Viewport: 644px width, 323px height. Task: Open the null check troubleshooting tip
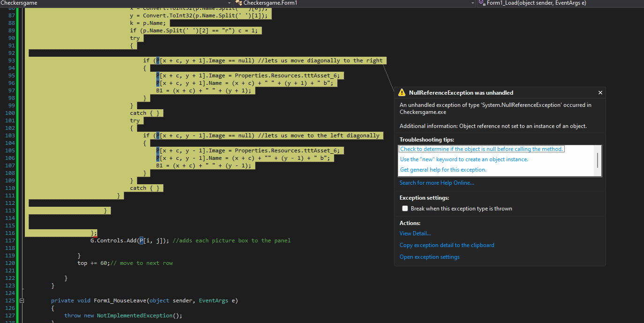(x=481, y=149)
